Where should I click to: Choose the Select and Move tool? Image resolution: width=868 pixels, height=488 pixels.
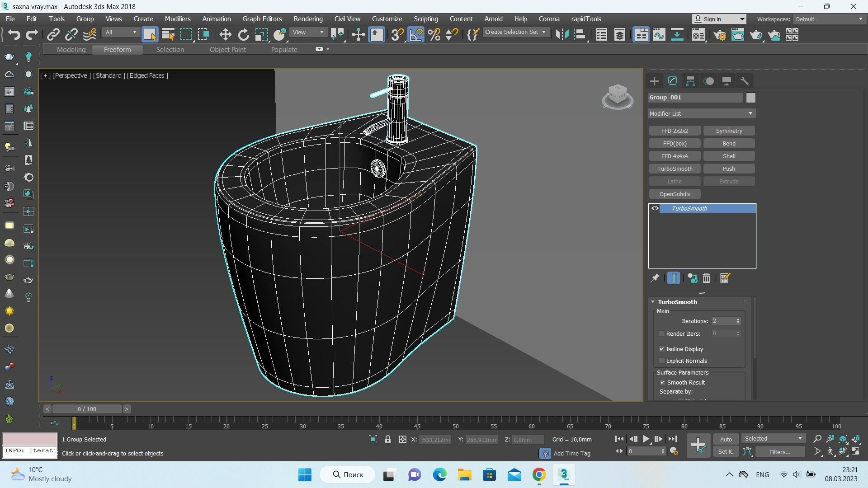point(225,35)
